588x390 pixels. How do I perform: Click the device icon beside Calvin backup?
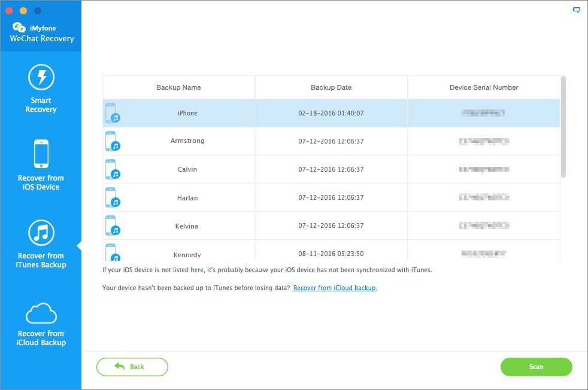pos(112,169)
